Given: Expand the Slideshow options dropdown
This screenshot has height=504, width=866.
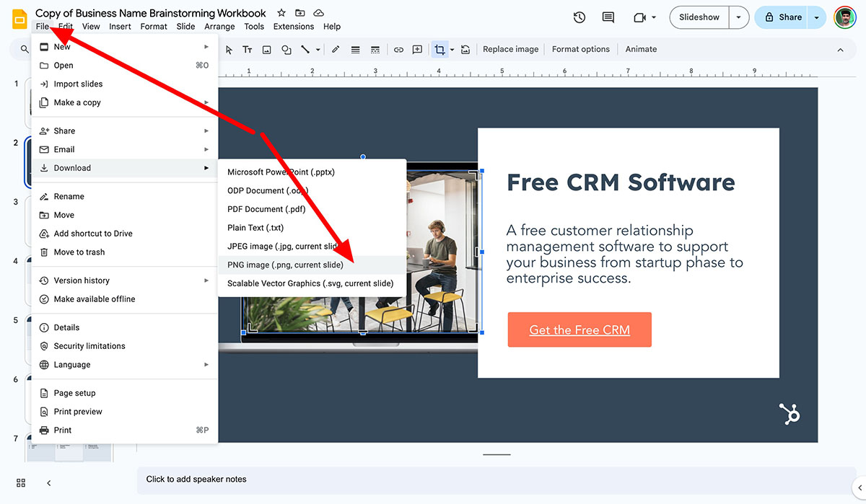Looking at the screenshot, I should (738, 17).
